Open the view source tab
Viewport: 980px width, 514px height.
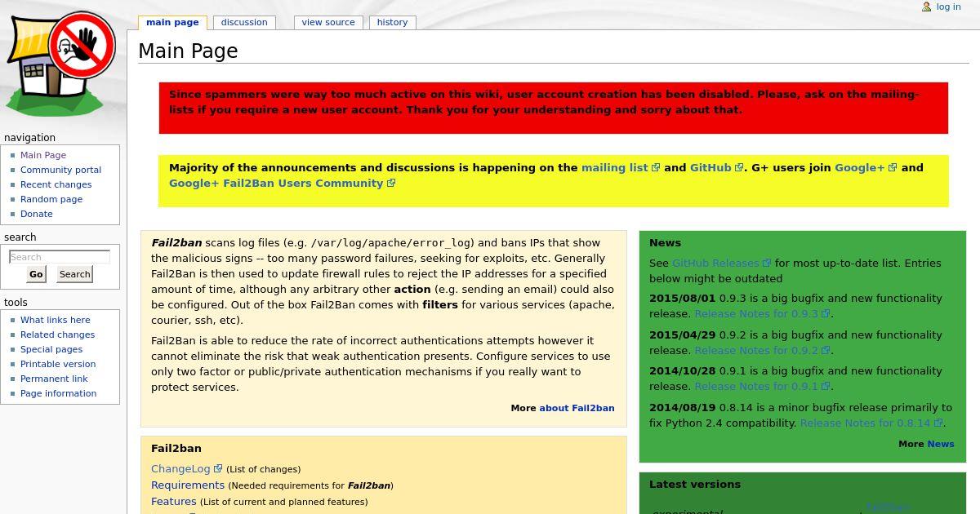328,22
